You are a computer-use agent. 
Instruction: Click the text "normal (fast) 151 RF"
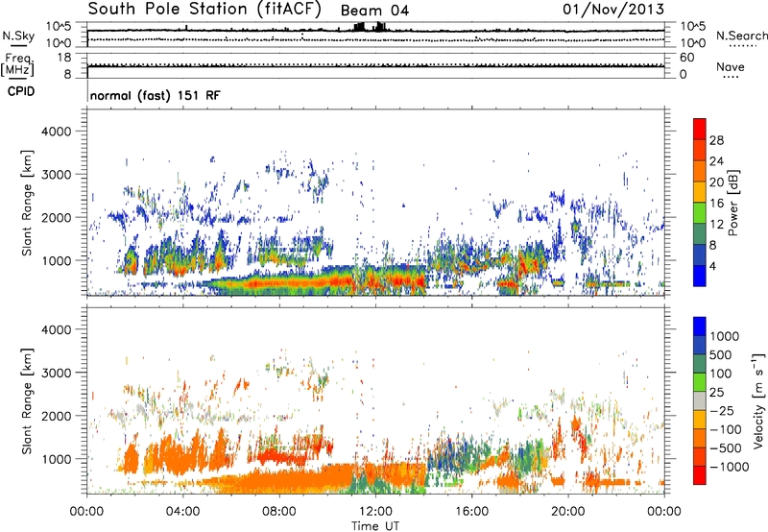[x=155, y=95]
